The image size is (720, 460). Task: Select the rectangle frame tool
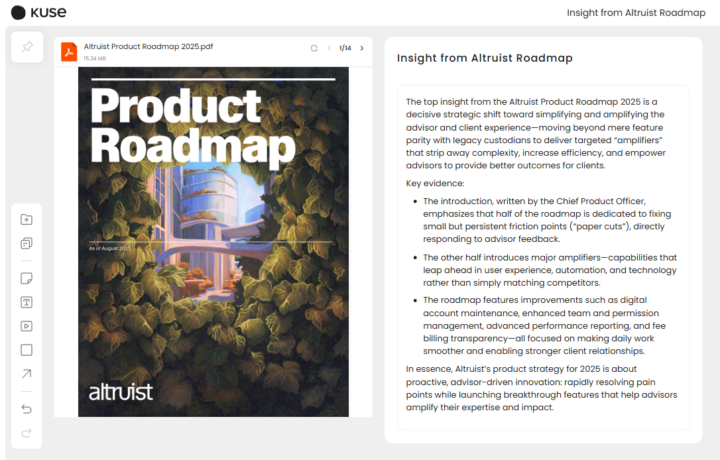point(27,350)
